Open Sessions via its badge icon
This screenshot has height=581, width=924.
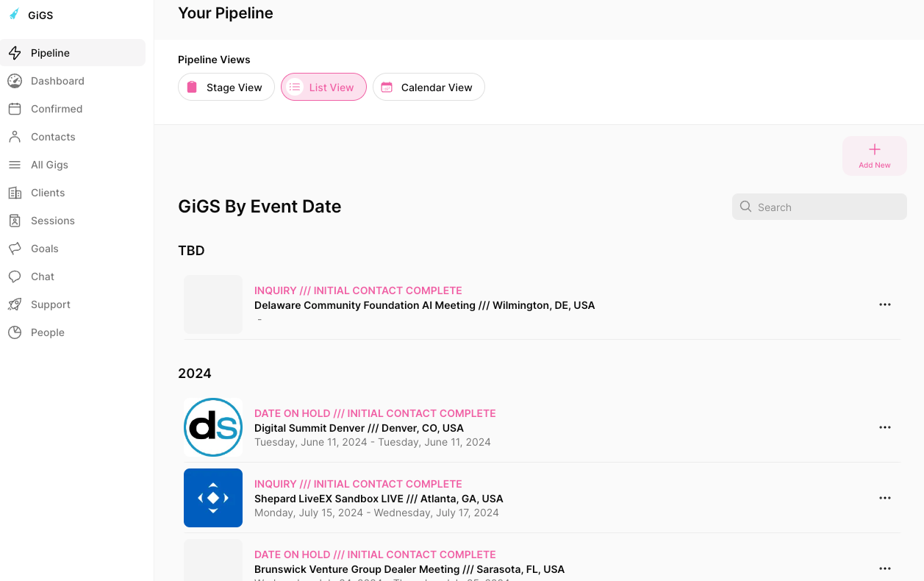[x=15, y=221]
